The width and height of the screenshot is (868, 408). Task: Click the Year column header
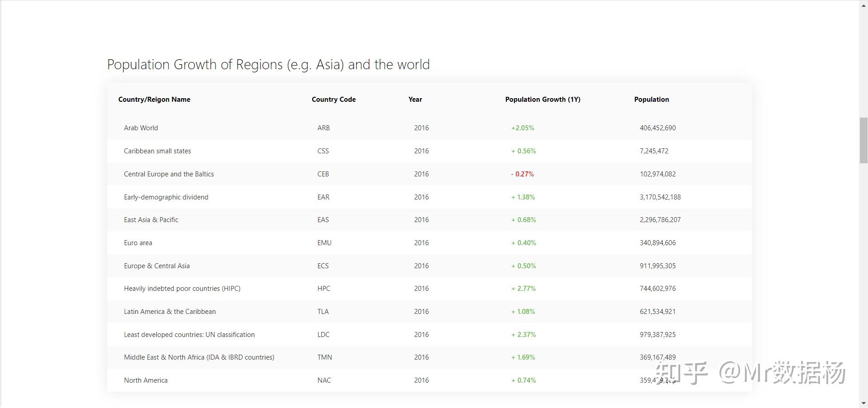415,100
